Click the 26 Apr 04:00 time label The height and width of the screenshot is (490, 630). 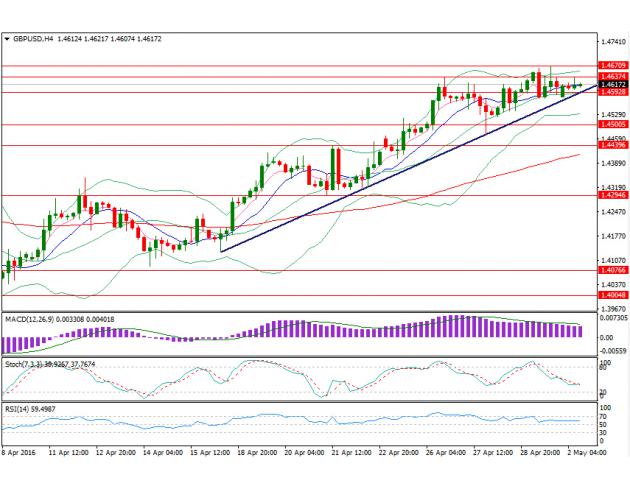click(443, 453)
